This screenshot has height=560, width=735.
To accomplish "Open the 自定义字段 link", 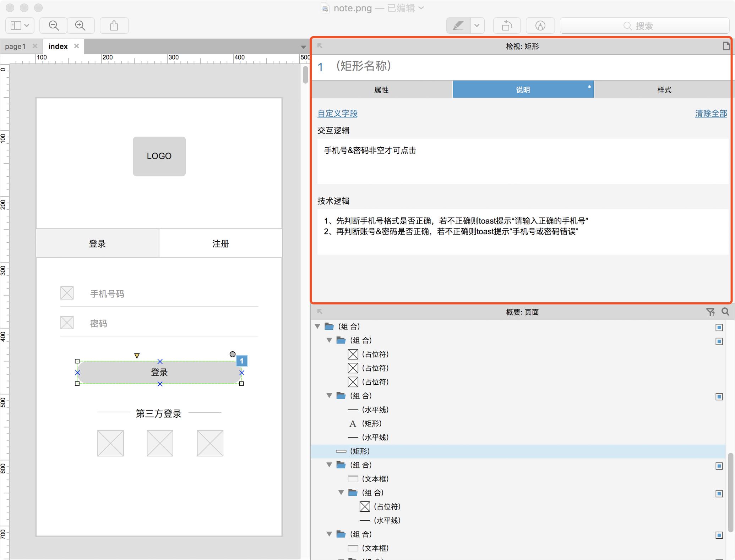I will (337, 114).
